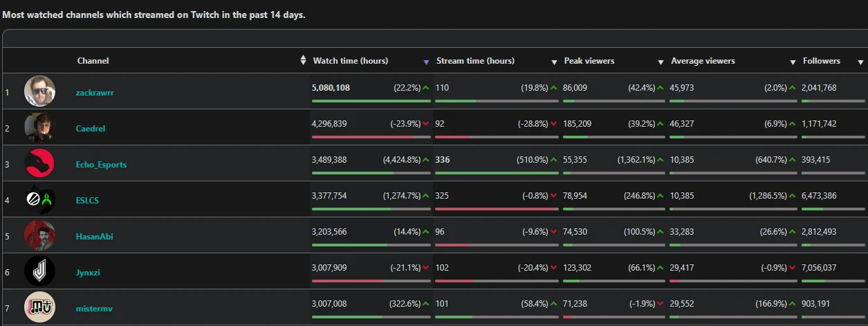Select percentage (322.6%) in mistermv row

pos(404,304)
